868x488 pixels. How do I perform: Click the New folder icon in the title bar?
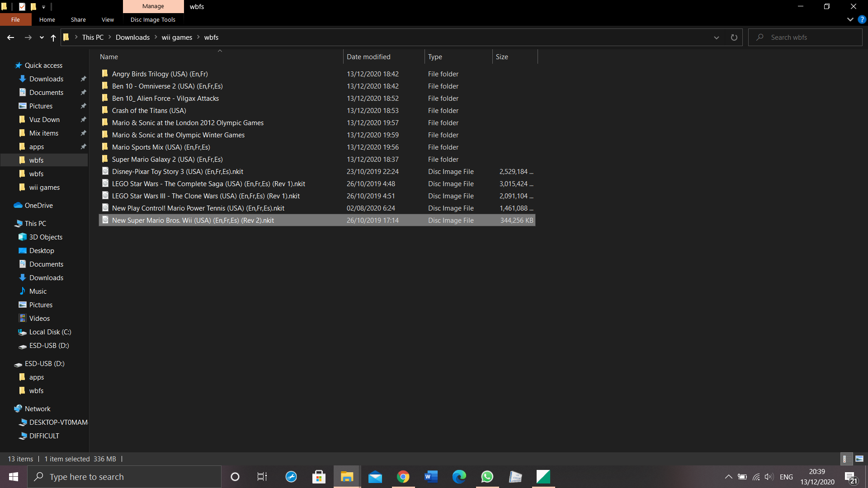point(33,6)
